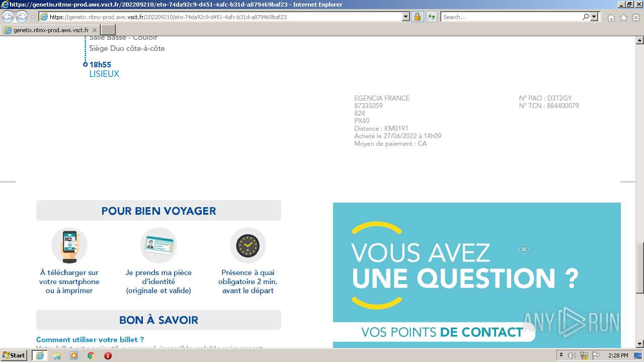Open the Windows Start menu

click(14, 355)
